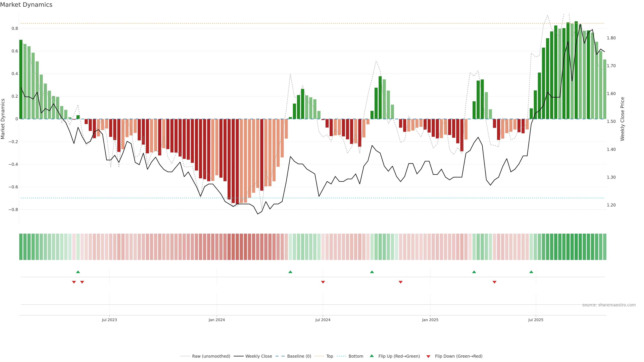Viewport: 644px width, 362px height.
Task: Click the Market Dynamics chart title
Action: pos(26,5)
